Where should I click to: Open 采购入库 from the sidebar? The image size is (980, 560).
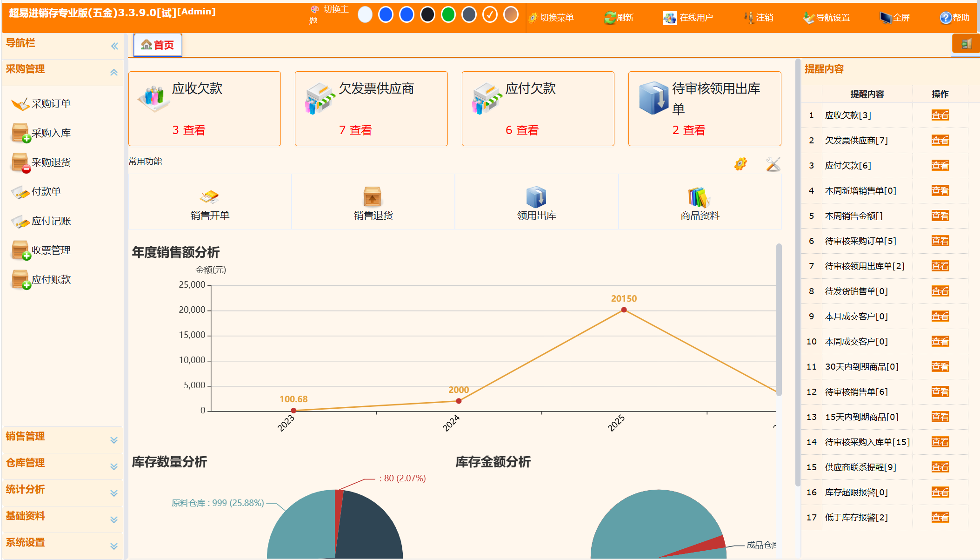(x=41, y=133)
